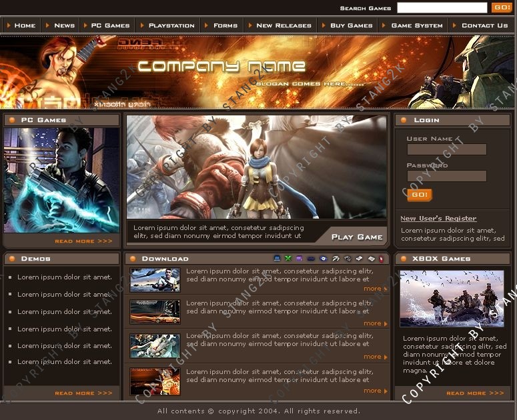This screenshot has height=420, width=517.
Task: Click the red icon at Download header's end
Action: coord(381,259)
